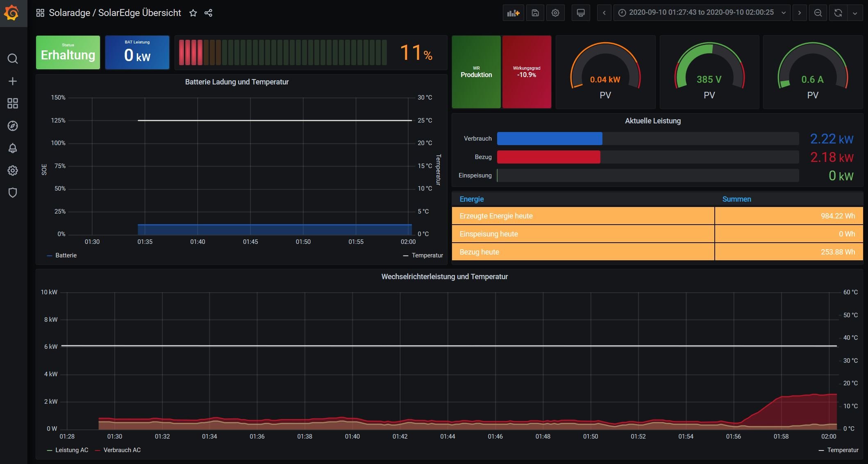
Task: Open Server Admin shield icon
Action: click(13, 193)
